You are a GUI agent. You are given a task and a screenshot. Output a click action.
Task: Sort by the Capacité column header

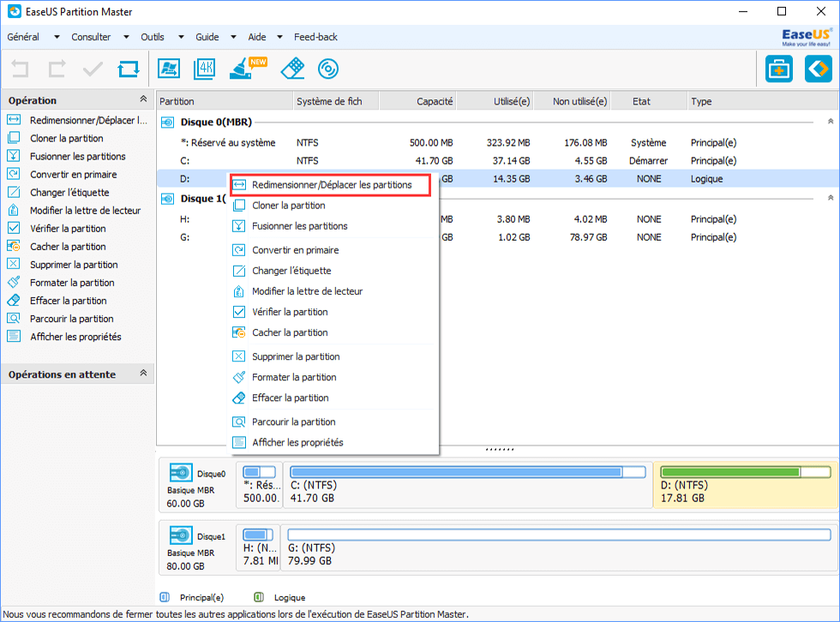(418, 101)
